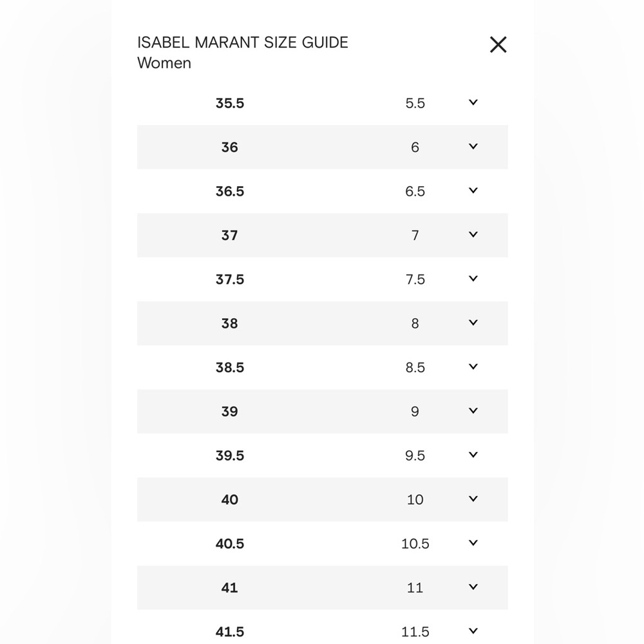Viewport: 644px width, 644px height.
Task: Expand the size 35.5 row chevron
Action: click(473, 102)
